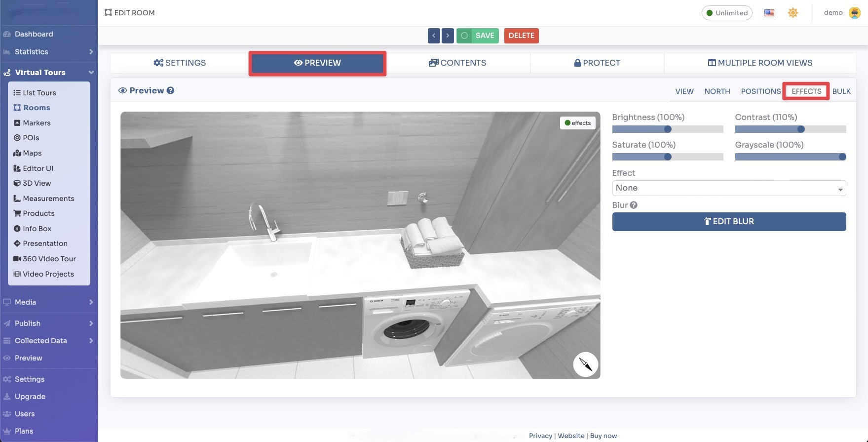Click the compass icon on the panorama
The image size is (868, 442).
coord(586,364)
